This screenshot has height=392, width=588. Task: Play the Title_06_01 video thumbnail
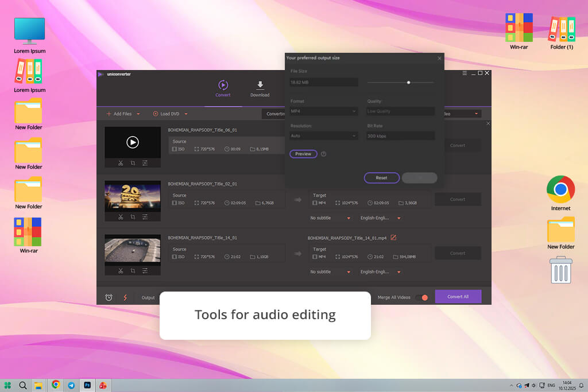[133, 142]
